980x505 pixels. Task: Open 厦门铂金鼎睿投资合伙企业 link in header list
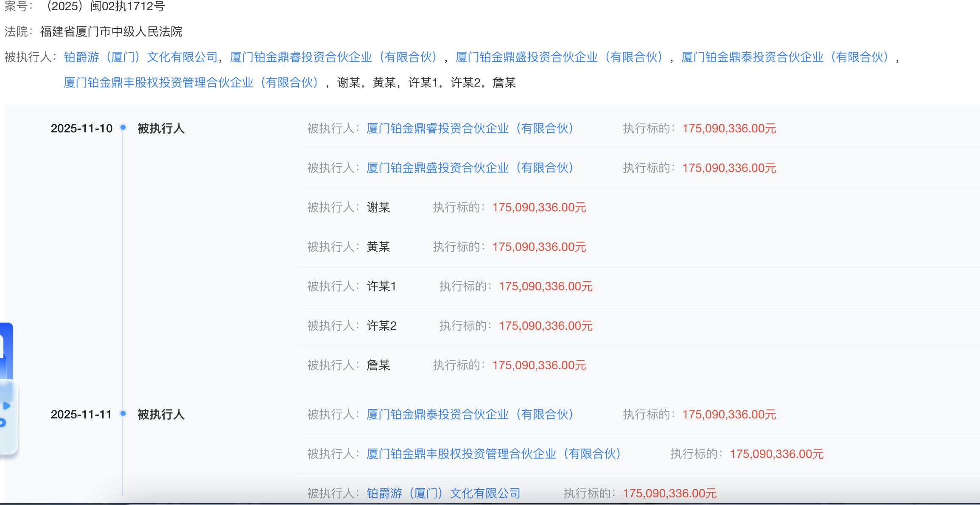tap(335, 57)
